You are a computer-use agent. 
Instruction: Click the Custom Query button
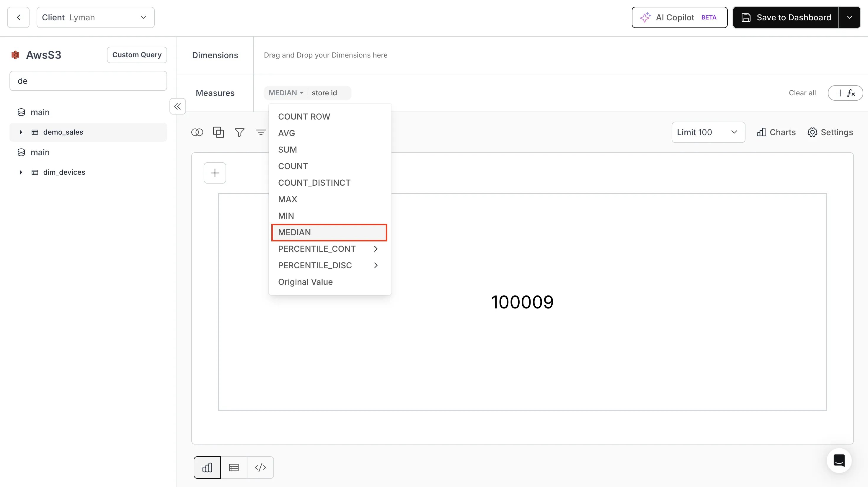pos(137,55)
